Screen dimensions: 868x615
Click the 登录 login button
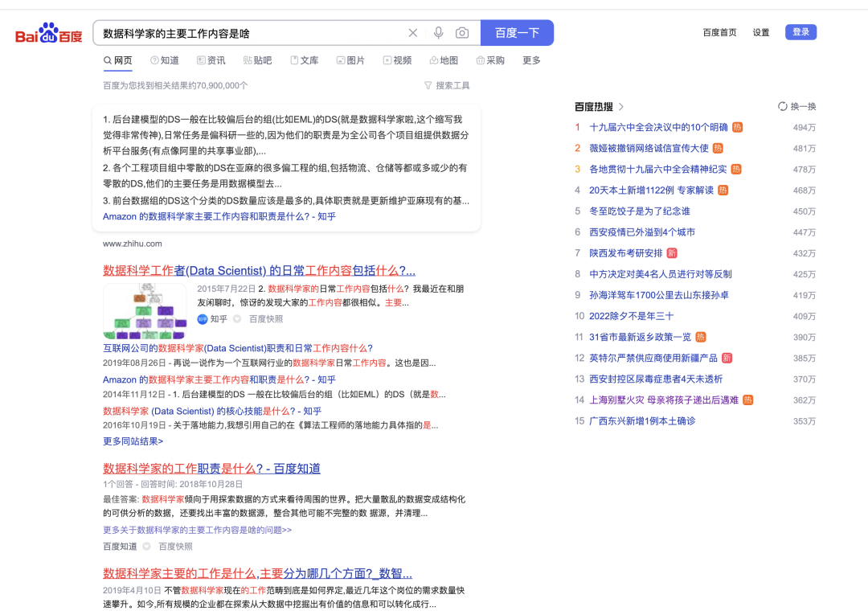(x=800, y=31)
